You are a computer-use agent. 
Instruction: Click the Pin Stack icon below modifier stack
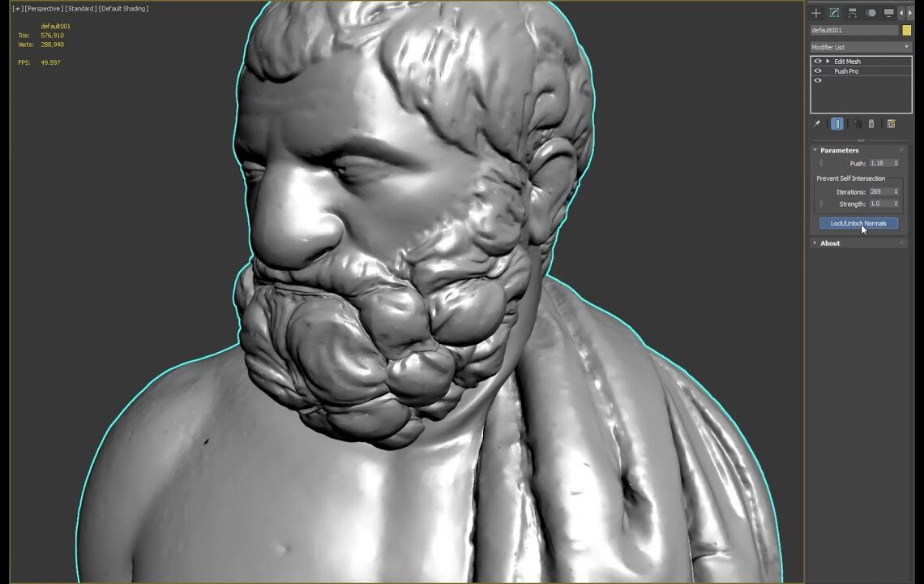click(x=817, y=123)
